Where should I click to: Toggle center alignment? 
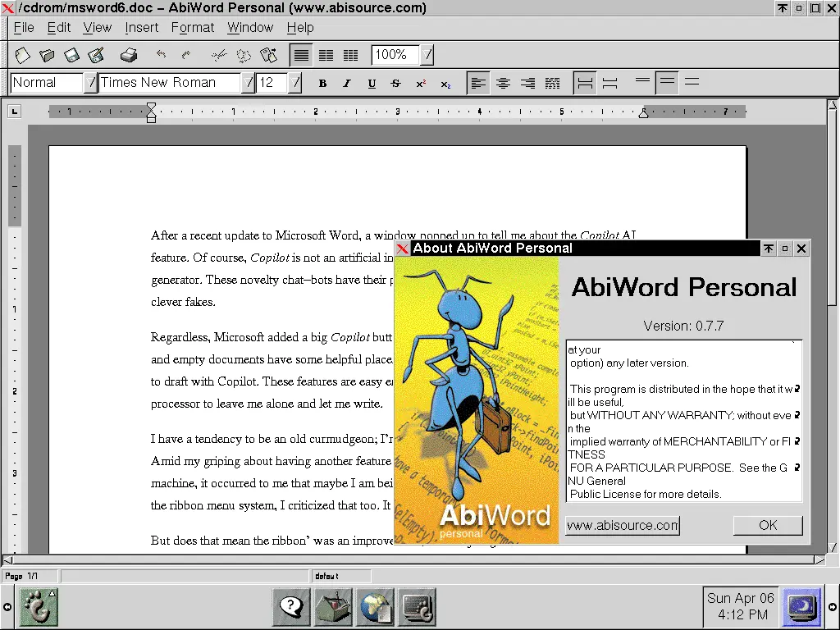(x=504, y=83)
